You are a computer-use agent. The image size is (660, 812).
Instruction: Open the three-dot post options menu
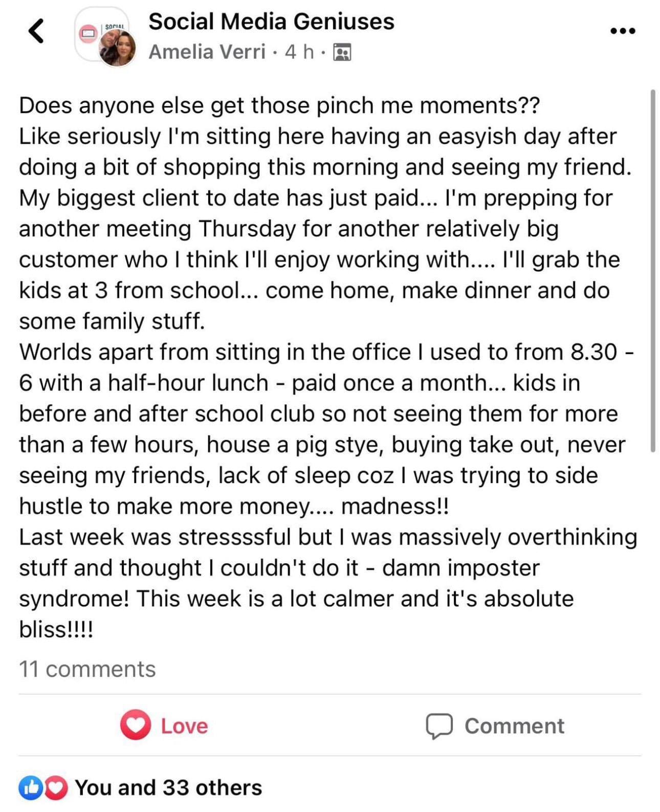pyautogui.click(x=623, y=31)
